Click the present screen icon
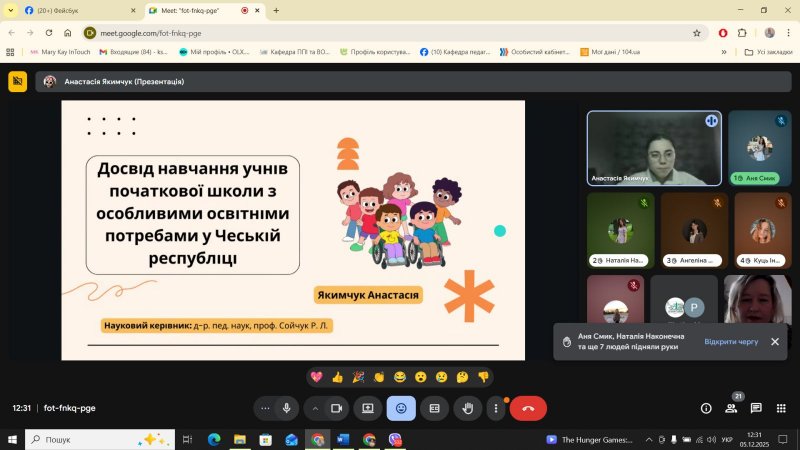800x450 pixels. (368, 408)
